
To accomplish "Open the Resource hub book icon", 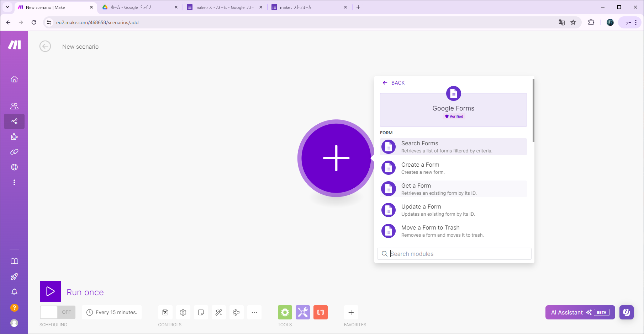I will point(14,261).
